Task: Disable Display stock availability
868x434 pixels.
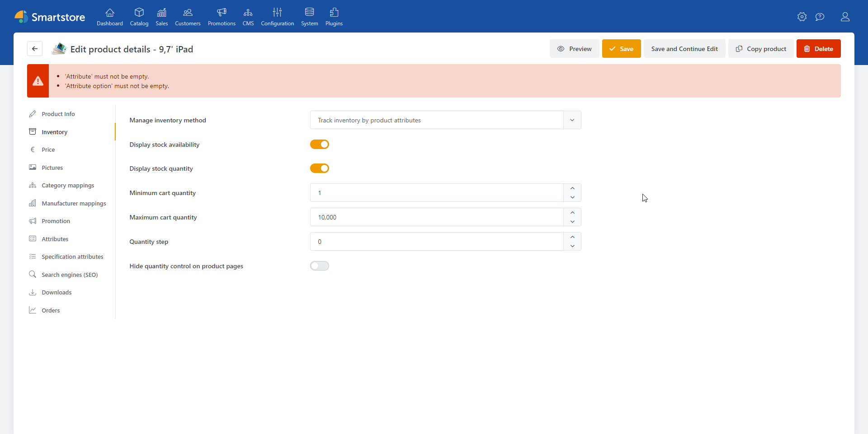Action: tap(320, 145)
